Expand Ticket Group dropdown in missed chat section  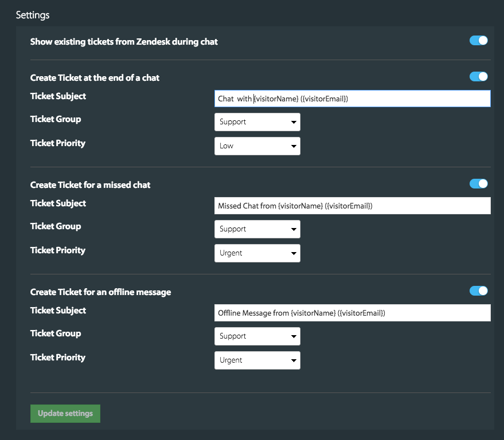(257, 229)
